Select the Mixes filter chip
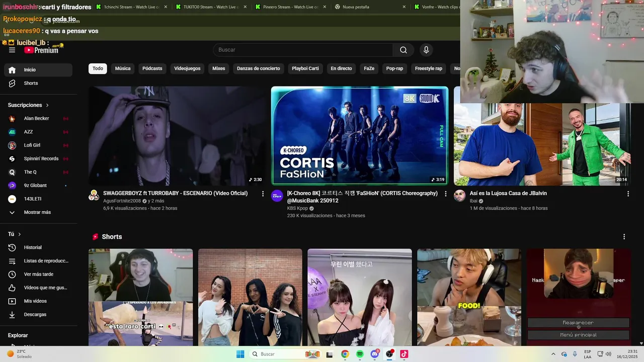This screenshot has width=644, height=362. coord(218,68)
